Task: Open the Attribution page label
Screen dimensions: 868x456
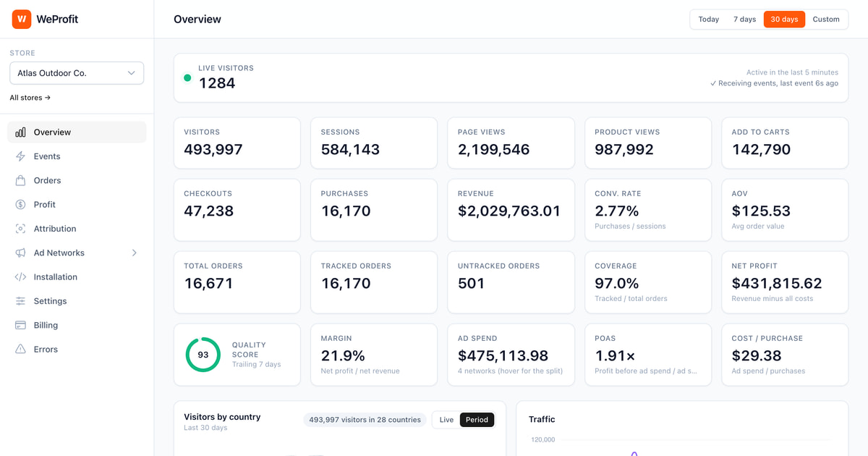Action: (55, 229)
